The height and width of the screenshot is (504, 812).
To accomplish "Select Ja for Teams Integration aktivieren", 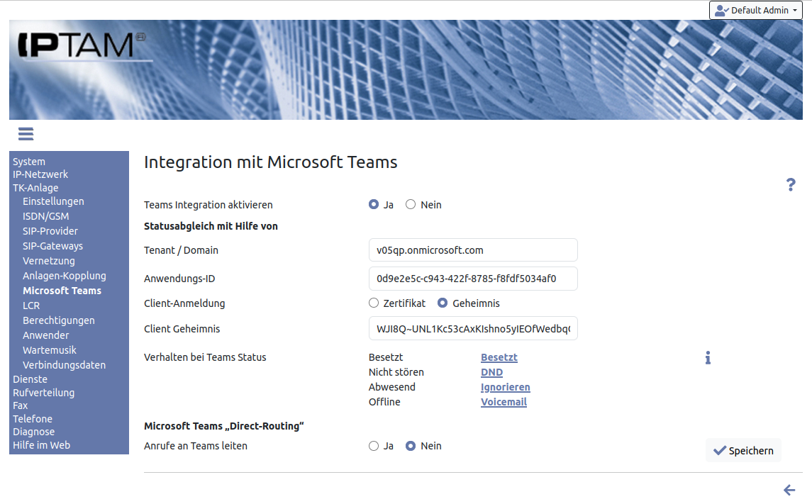I will pos(374,205).
